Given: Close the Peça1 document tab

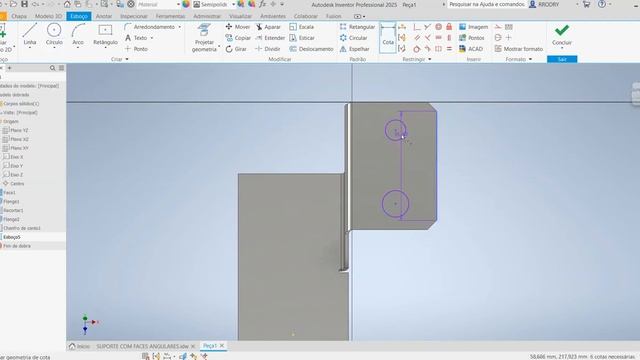Looking at the screenshot, I should (222, 346).
